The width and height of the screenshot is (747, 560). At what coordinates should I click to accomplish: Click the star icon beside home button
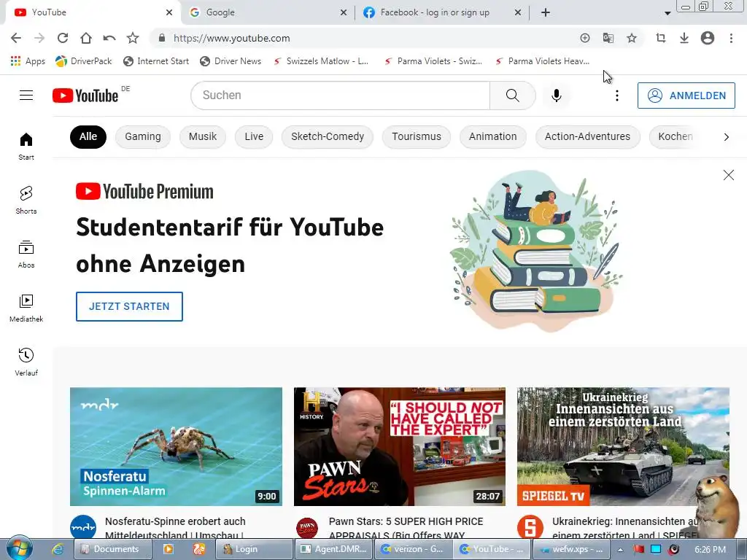(x=133, y=38)
